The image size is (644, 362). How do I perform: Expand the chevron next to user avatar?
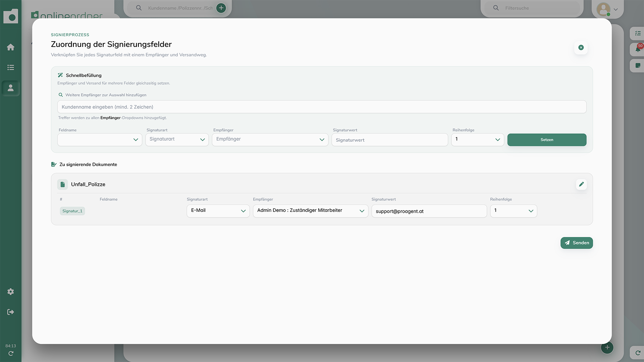pos(615,9)
